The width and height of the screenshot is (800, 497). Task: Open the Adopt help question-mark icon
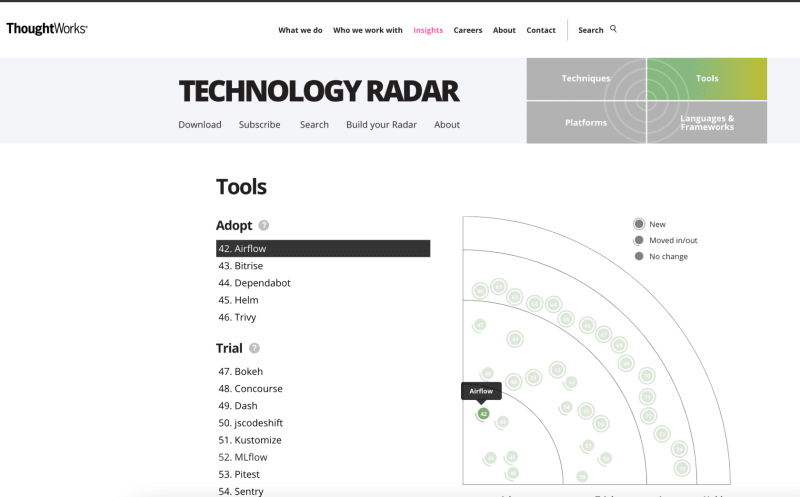(x=263, y=225)
